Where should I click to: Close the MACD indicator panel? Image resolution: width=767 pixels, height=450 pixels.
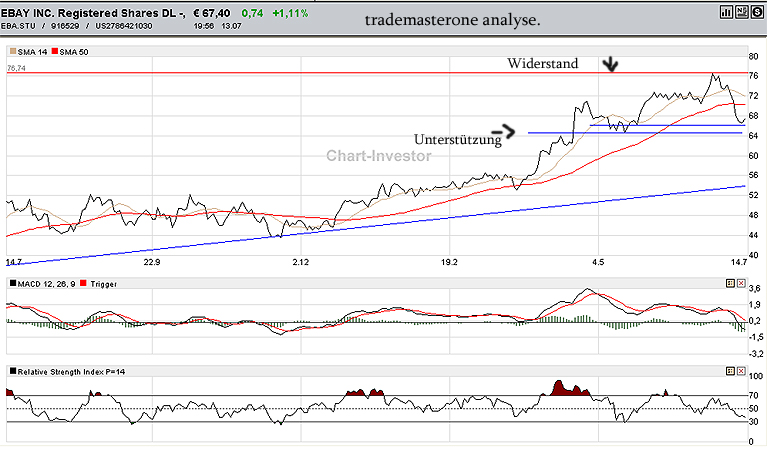pos(741,283)
